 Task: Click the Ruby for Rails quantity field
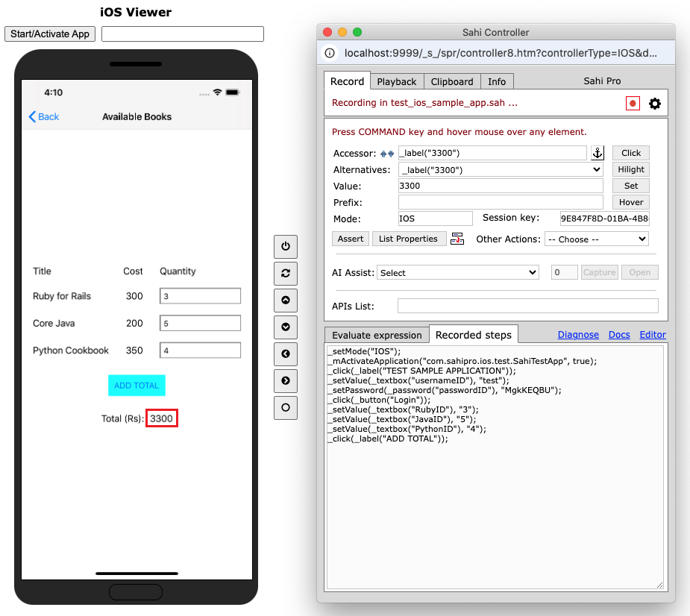point(200,296)
